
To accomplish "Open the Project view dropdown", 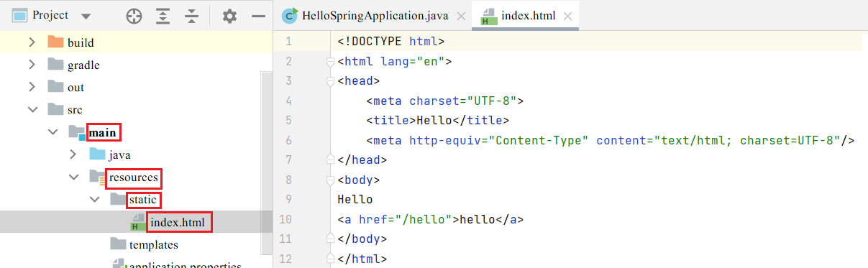I will click(x=86, y=17).
